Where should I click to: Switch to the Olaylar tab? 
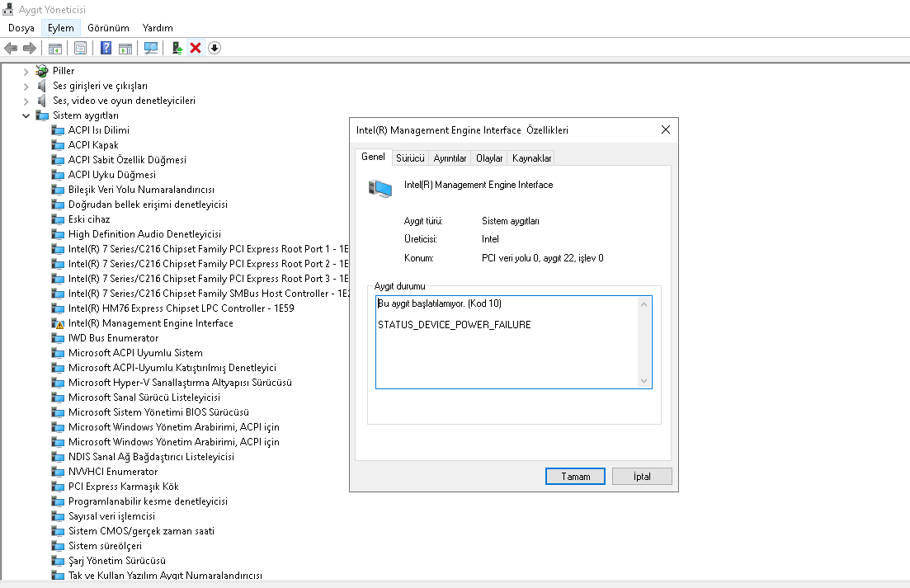489,158
